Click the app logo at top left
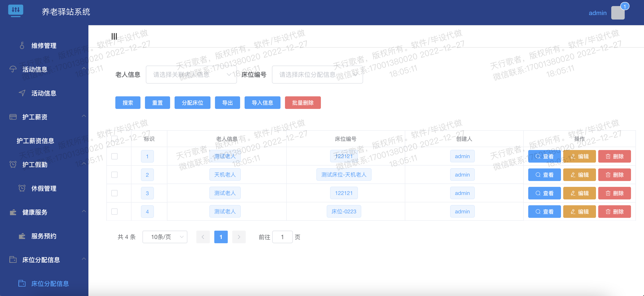The image size is (644, 296). point(16,11)
